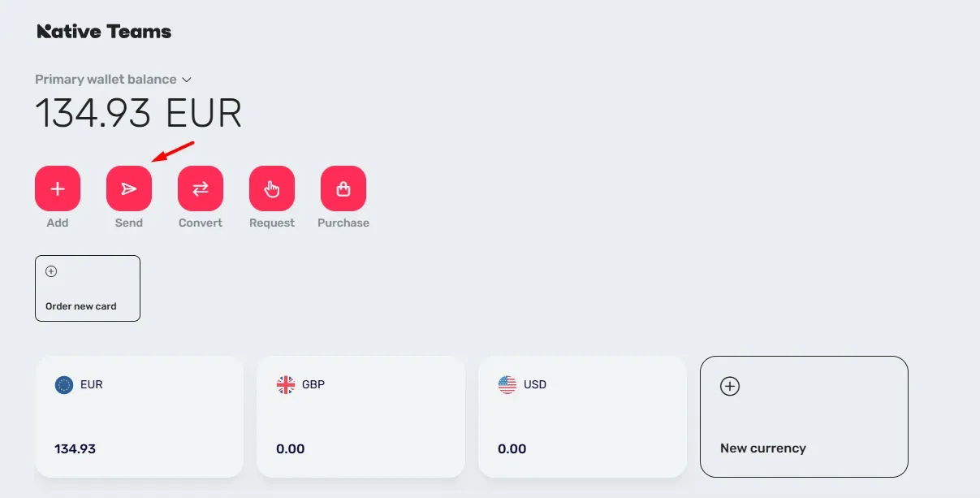Viewport: 980px width, 498px height.
Task: Click the 134.93 EUR main balance
Action: (138, 114)
